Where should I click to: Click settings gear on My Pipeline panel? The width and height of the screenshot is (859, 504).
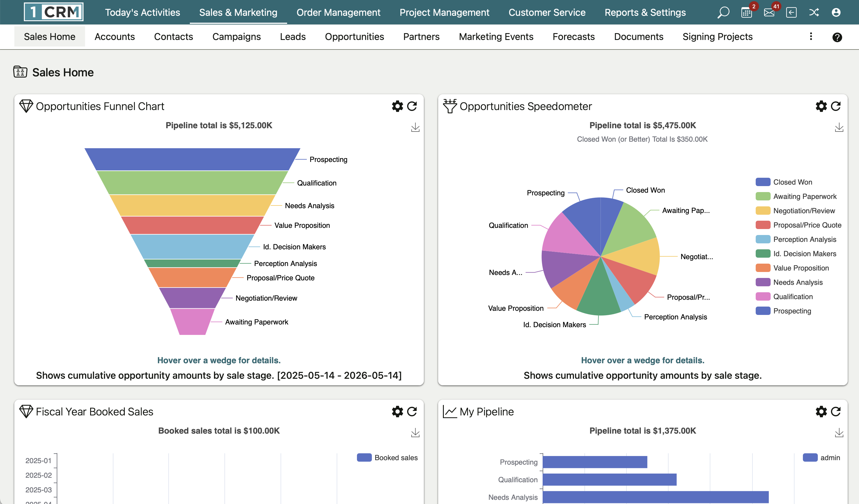[x=821, y=412]
